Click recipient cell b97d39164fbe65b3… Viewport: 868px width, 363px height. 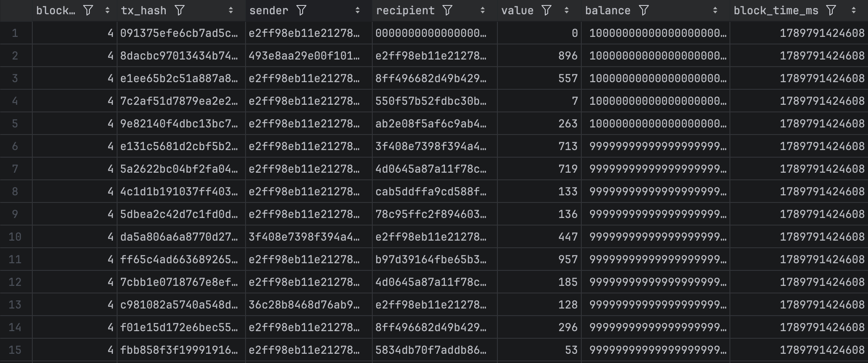coord(434,259)
